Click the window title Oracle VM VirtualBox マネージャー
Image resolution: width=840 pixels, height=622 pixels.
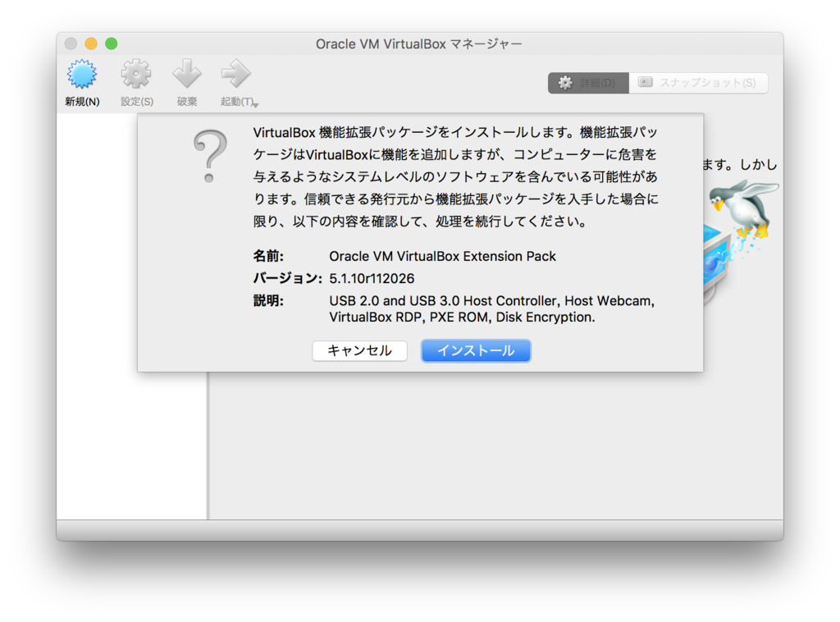(x=419, y=44)
